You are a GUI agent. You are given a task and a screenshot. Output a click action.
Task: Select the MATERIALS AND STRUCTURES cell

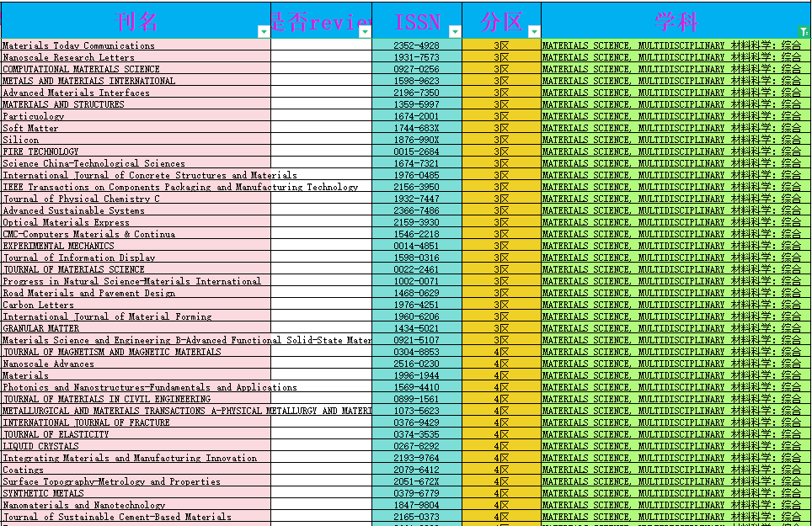coord(136,104)
